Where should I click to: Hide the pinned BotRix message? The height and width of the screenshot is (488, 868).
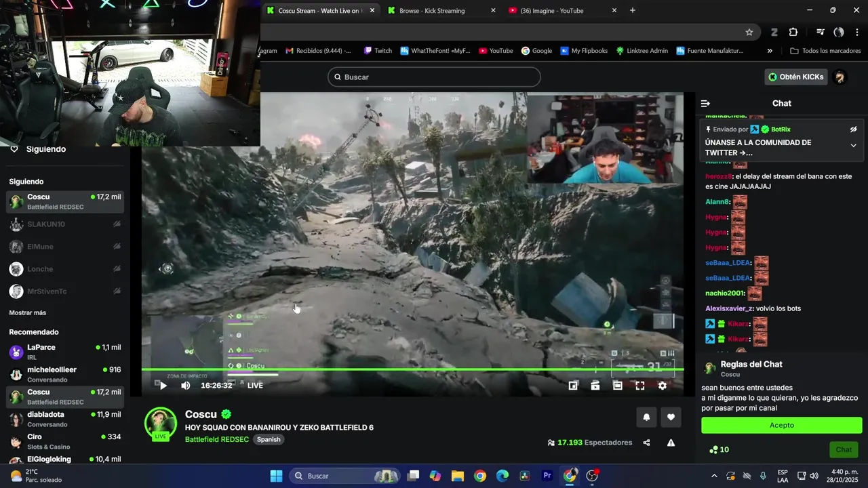coord(853,129)
